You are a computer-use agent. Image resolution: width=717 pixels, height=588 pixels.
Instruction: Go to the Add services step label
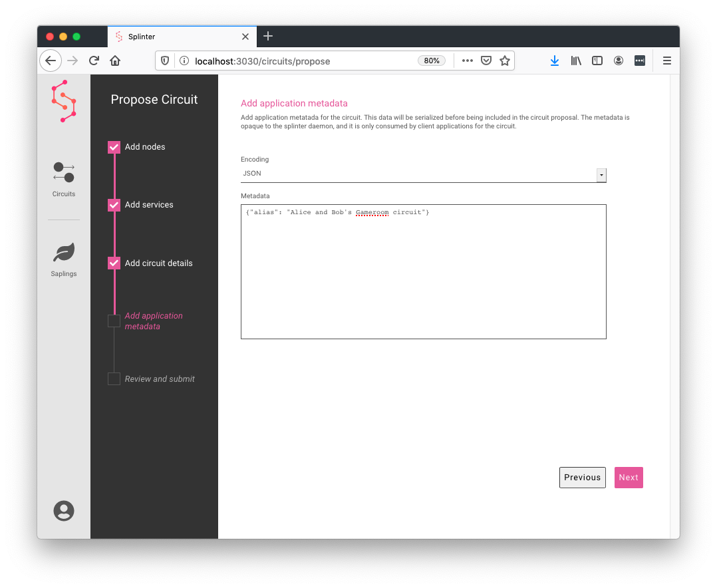[149, 205]
